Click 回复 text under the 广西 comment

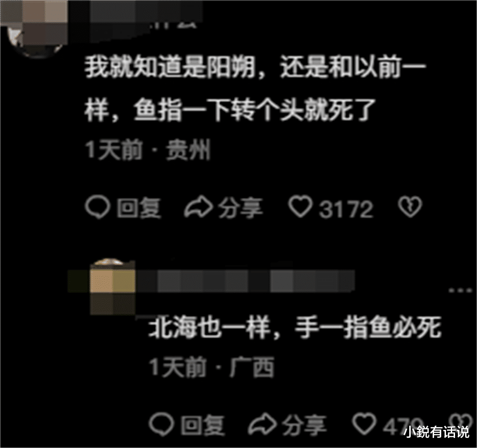click(x=203, y=424)
